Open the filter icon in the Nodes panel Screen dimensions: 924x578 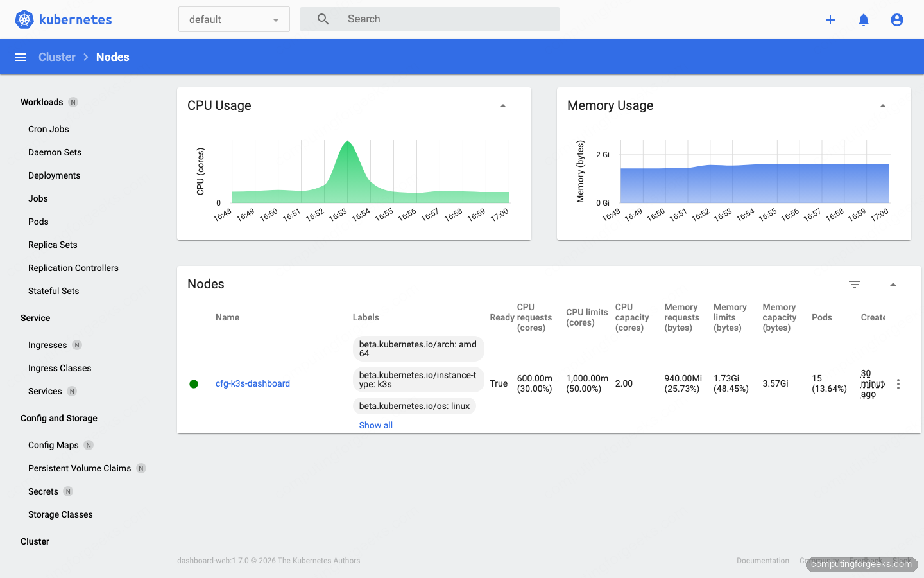(x=854, y=284)
